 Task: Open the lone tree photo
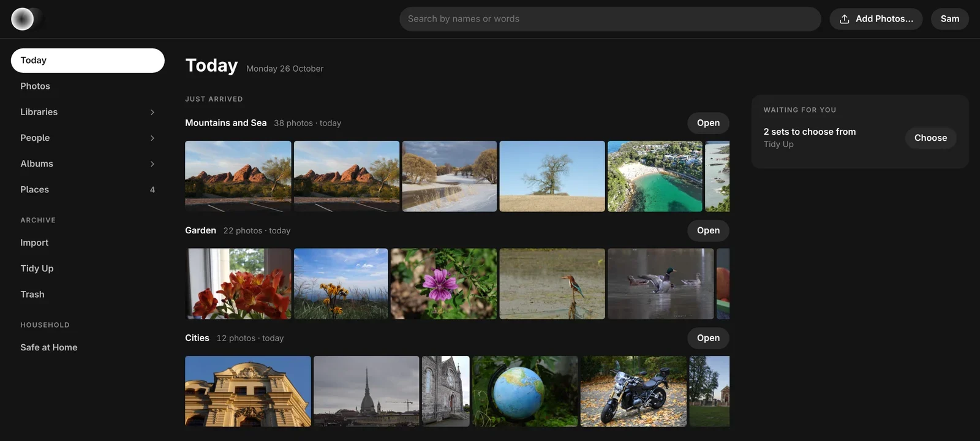tap(552, 176)
